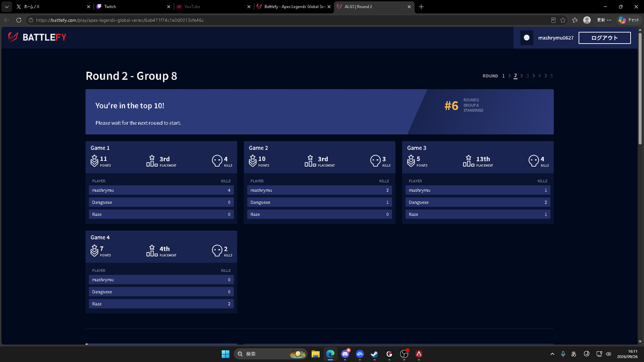Screen dimensions: 644x362
Task: Open Steam from the taskbar
Action: point(375,354)
